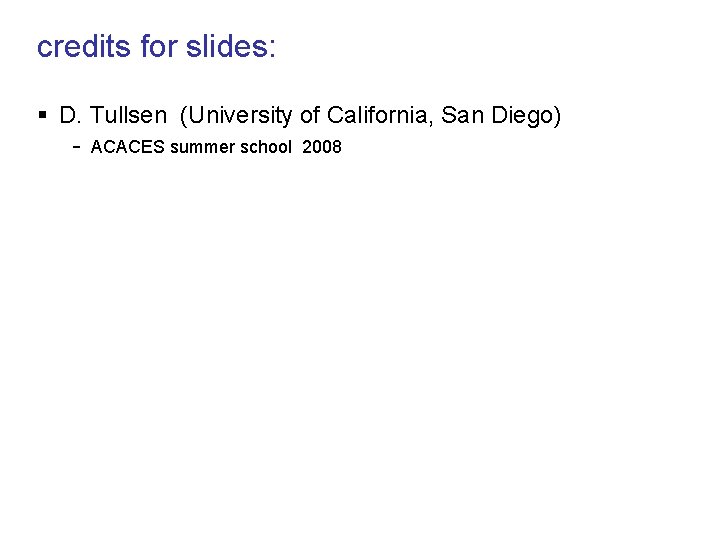Click the square bullet before D. Tullsen

[x=42, y=116]
